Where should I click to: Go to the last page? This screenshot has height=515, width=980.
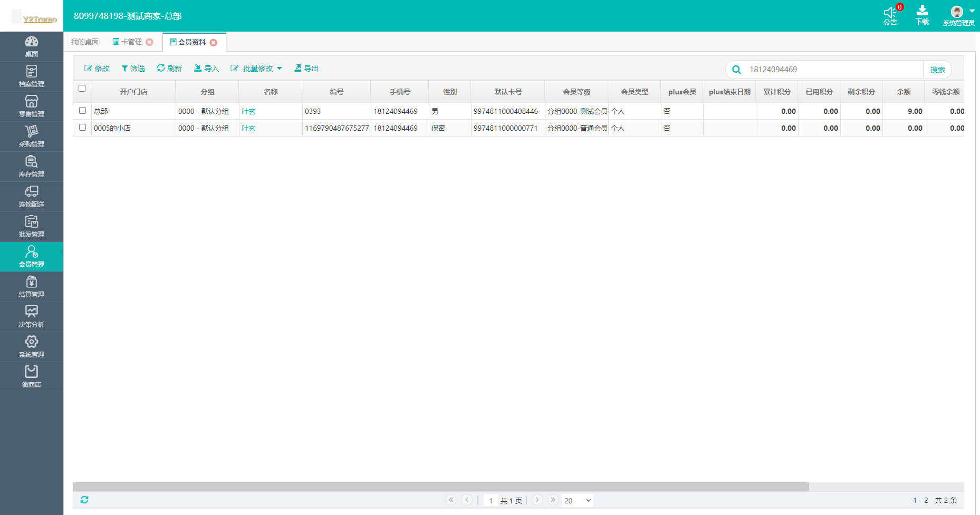[553, 500]
